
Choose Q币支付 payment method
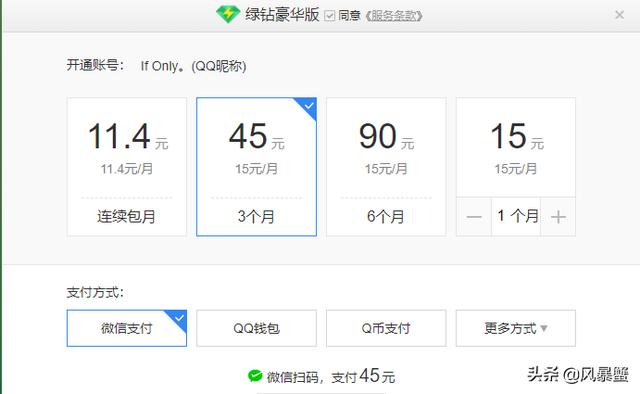(x=386, y=328)
